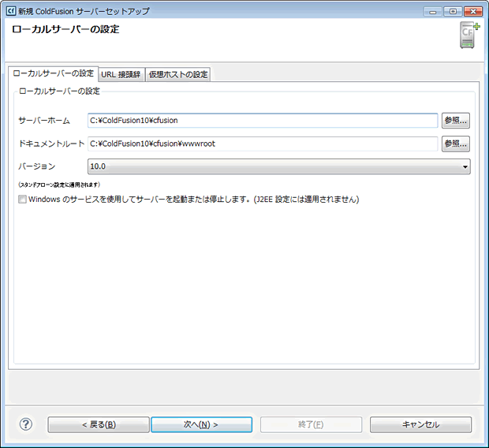Minimize the ColdFusion setup window
The height and width of the screenshot is (448, 489).
433,12
